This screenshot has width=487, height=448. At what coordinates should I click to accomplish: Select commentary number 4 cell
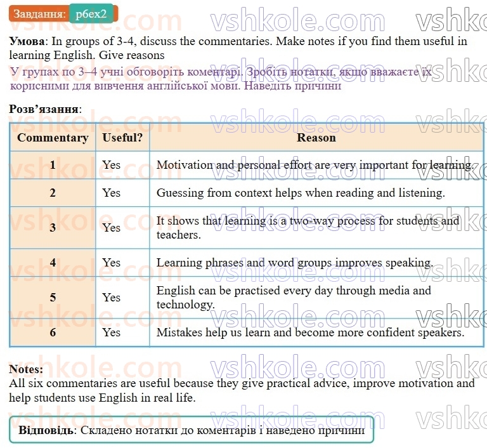pyautogui.click(x=53, y=263)
